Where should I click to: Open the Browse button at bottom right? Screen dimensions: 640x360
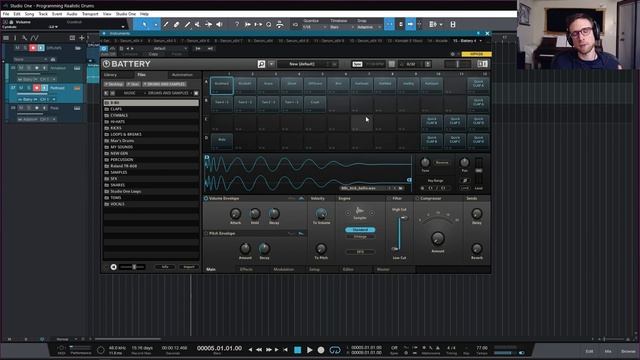[x=628, y=351]
